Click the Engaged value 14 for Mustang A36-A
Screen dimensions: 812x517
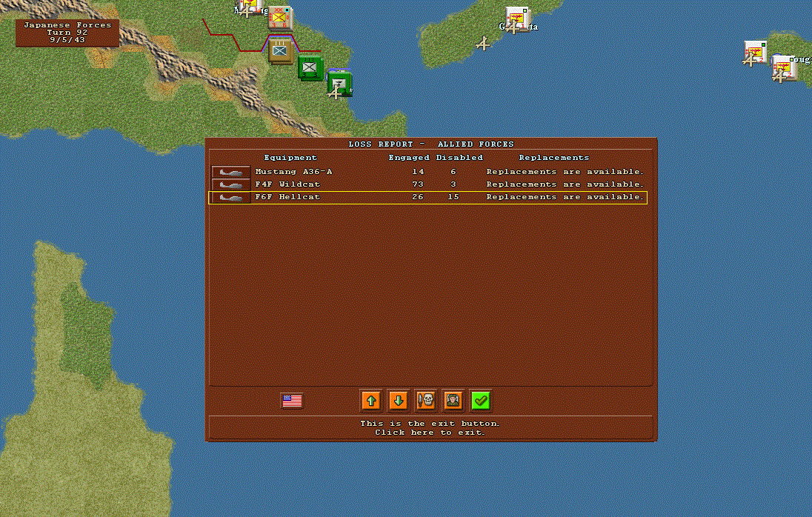coord(418,172)
